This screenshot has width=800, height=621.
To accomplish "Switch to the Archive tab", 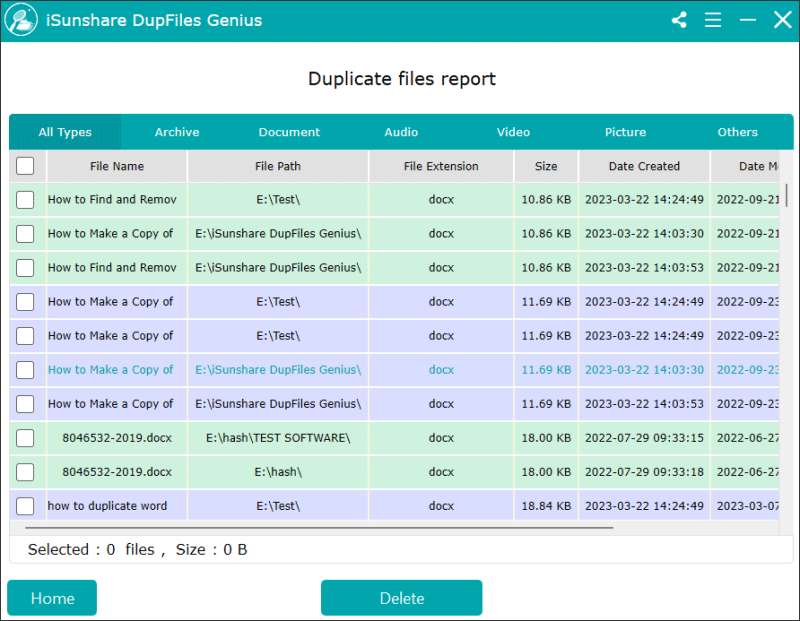I will pyautogui.click(x=177, y=131).
